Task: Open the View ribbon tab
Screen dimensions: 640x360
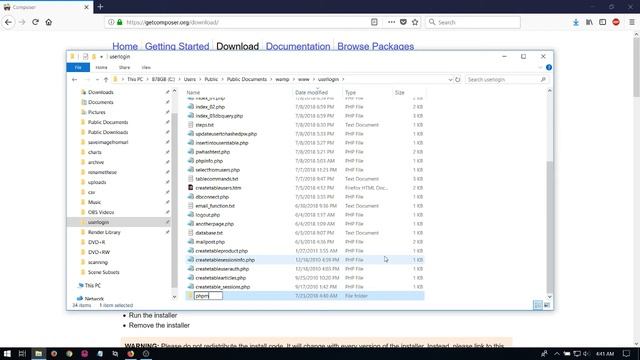Action: click(x=146, y=67)
